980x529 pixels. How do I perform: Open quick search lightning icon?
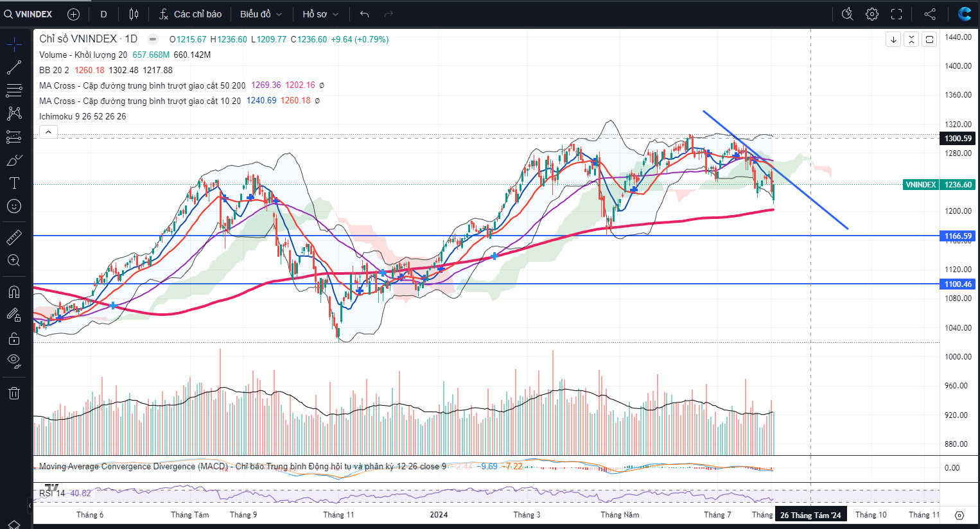click(x=847, y=14)
